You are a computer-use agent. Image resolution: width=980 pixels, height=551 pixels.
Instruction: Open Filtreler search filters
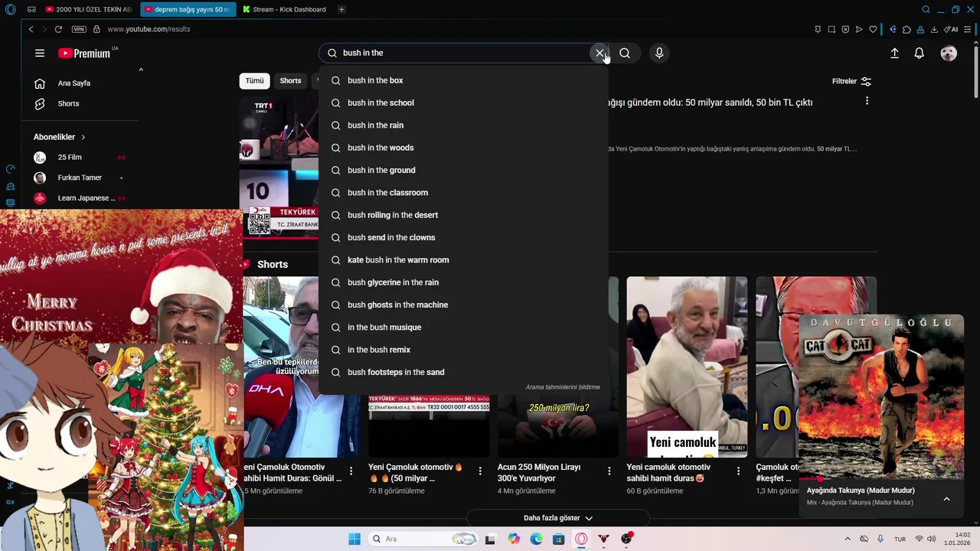click(851, 81)
